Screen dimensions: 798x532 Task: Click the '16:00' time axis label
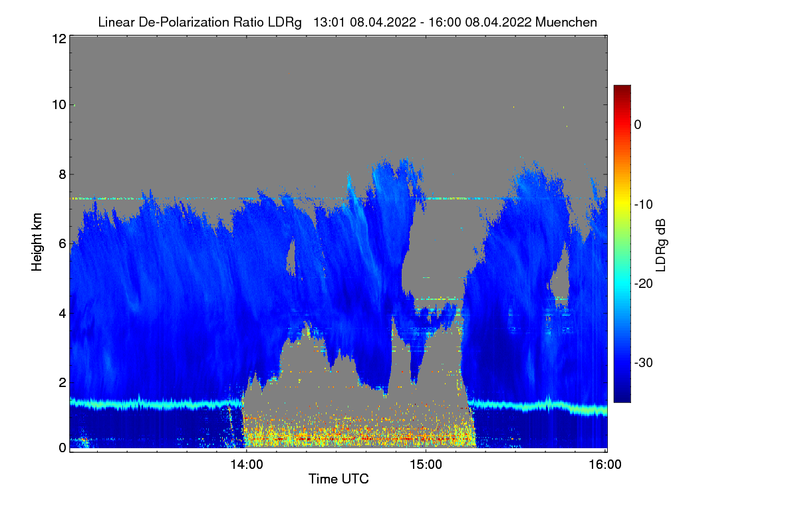click(605, 465)
